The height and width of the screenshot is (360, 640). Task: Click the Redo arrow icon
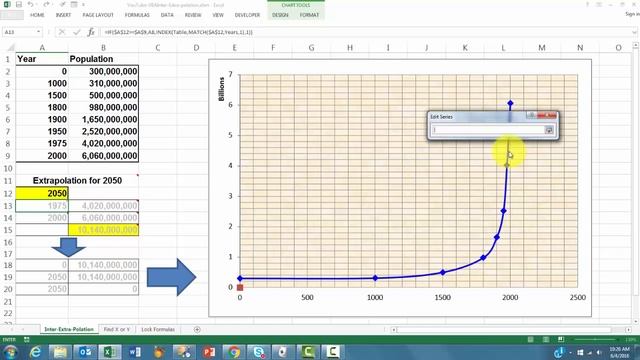(46, 4)
